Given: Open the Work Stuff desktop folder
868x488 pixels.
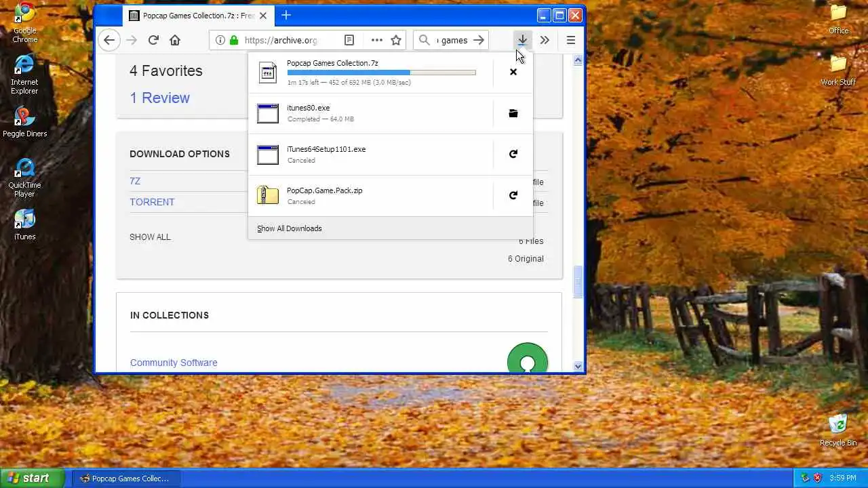Looking at the screenshot, I should [838, 70].
